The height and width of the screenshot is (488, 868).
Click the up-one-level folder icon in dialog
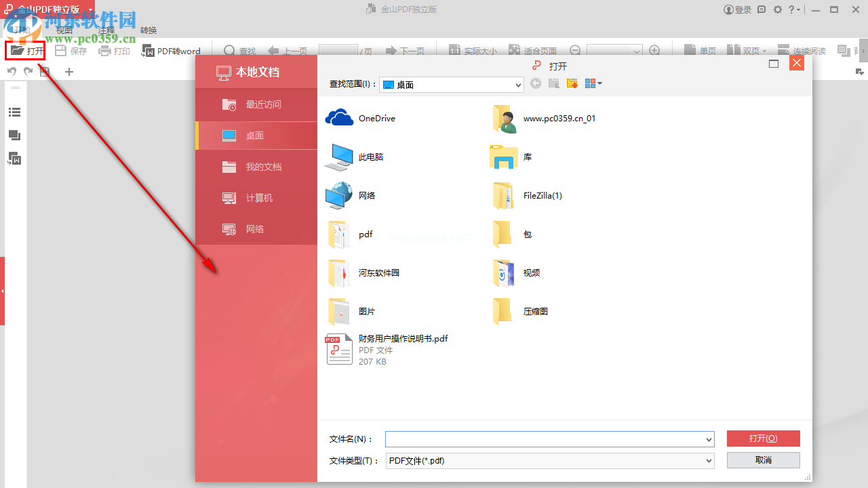pos(554,83)
